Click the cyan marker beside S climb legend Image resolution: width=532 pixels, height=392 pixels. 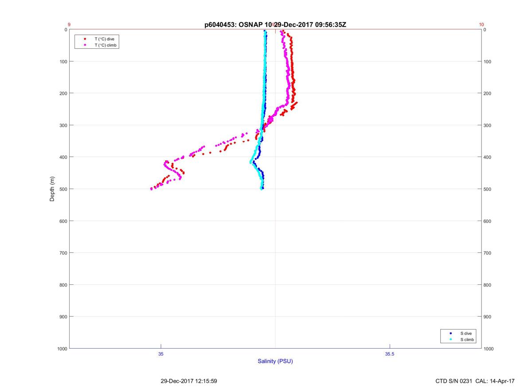tap(451, 339)
